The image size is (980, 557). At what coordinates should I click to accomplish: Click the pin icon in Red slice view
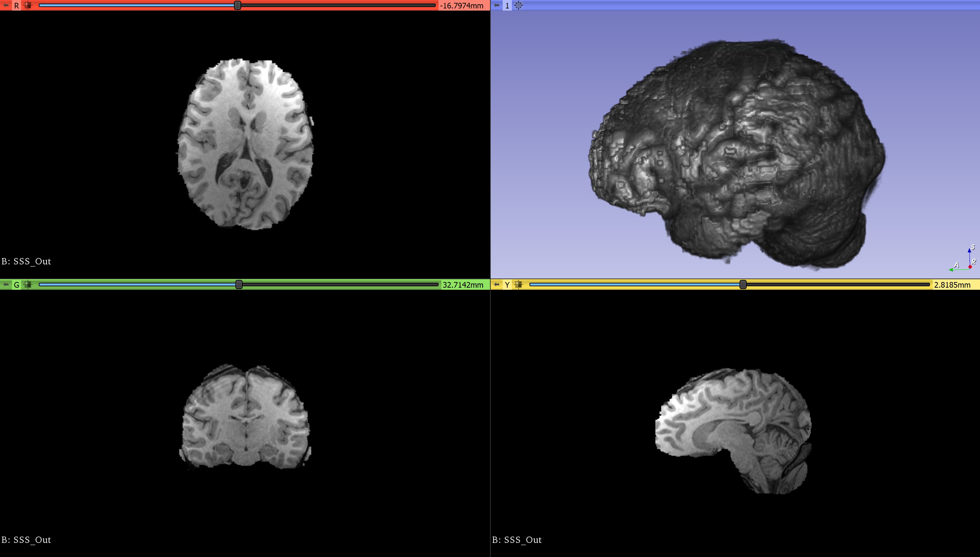pos(6,5)
